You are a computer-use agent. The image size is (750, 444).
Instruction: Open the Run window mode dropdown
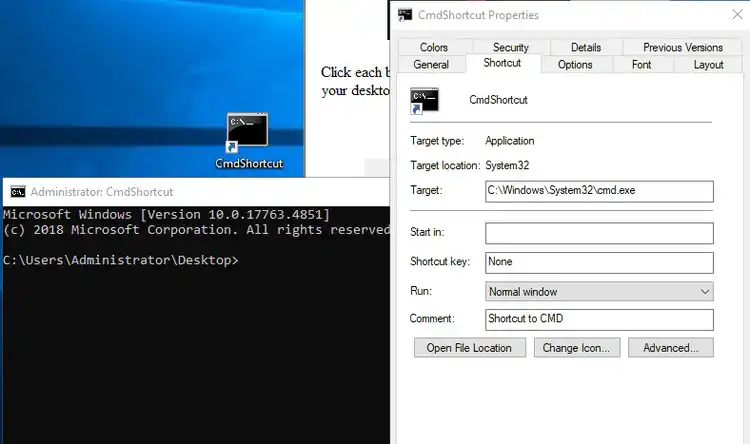599,292
